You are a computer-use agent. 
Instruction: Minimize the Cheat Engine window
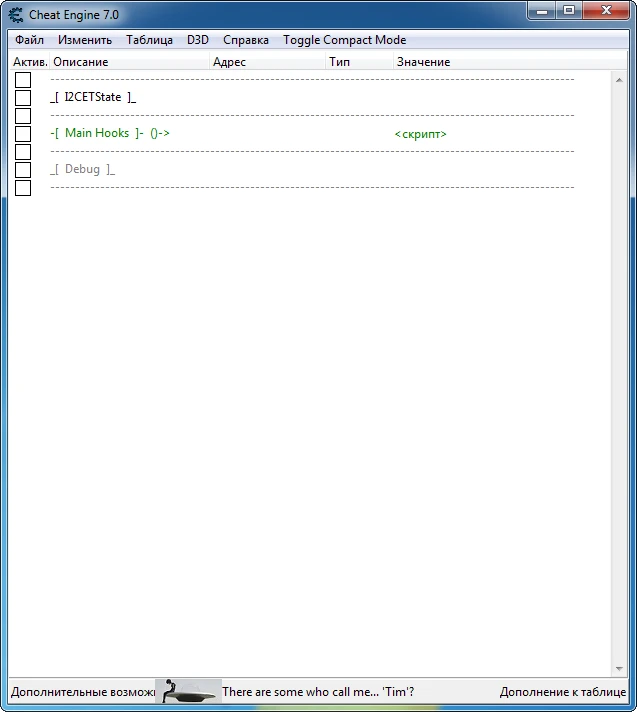(542, 10)
